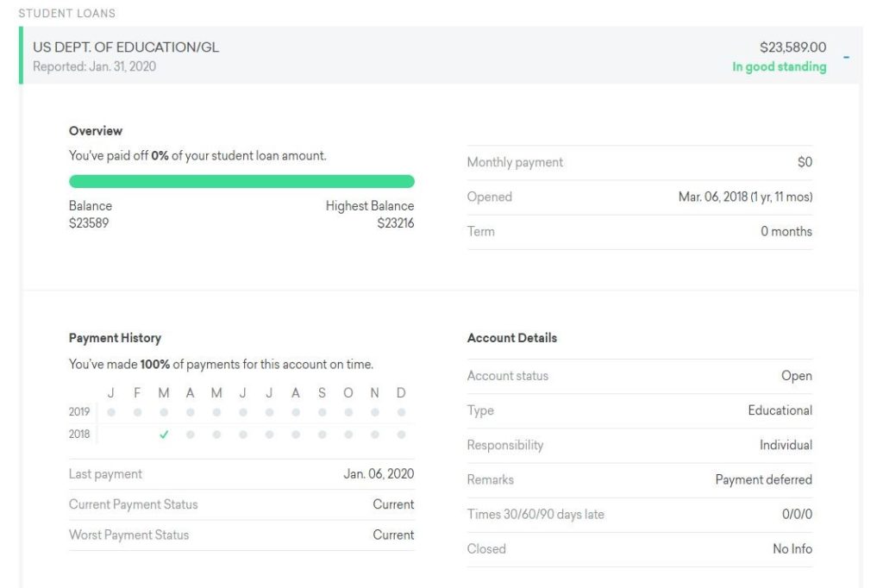Click the green checkmark for March 2018
The image size is (883, 588).
[164, 435]
